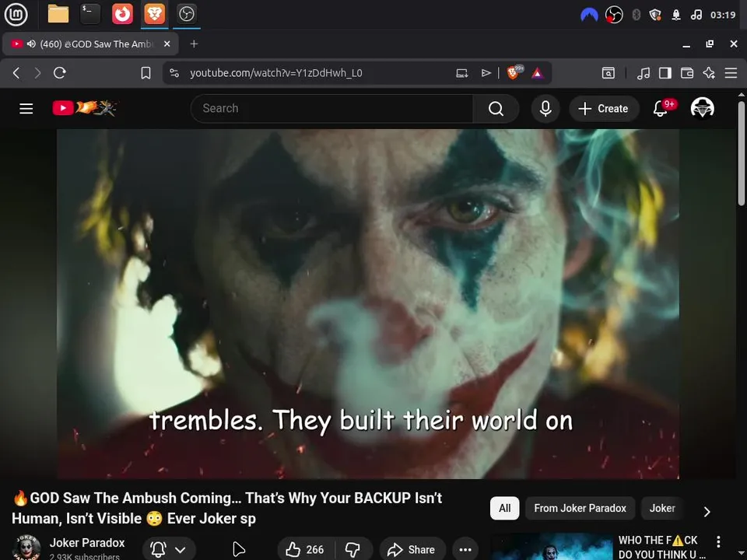Open the Terminal from the panel
747x560 pixels.
(90, 14)
